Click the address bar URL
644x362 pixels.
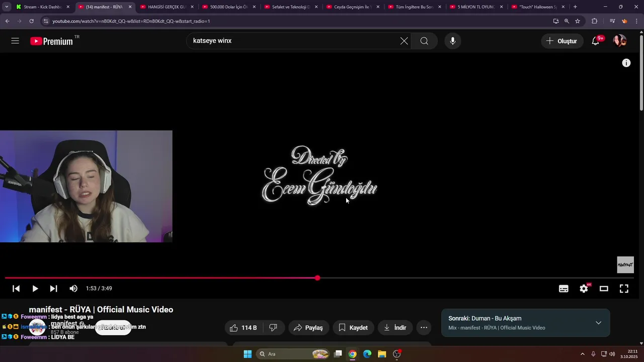point(131,21)
